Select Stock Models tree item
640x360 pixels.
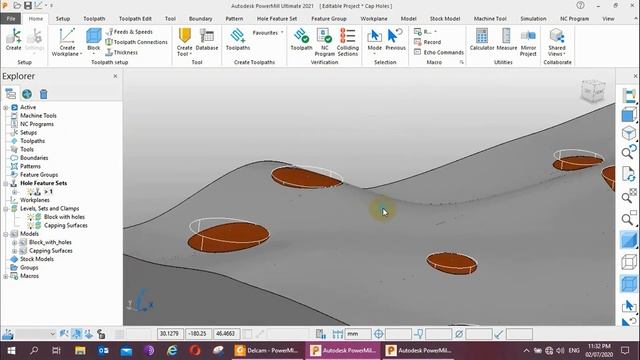[x=37, y=259]
